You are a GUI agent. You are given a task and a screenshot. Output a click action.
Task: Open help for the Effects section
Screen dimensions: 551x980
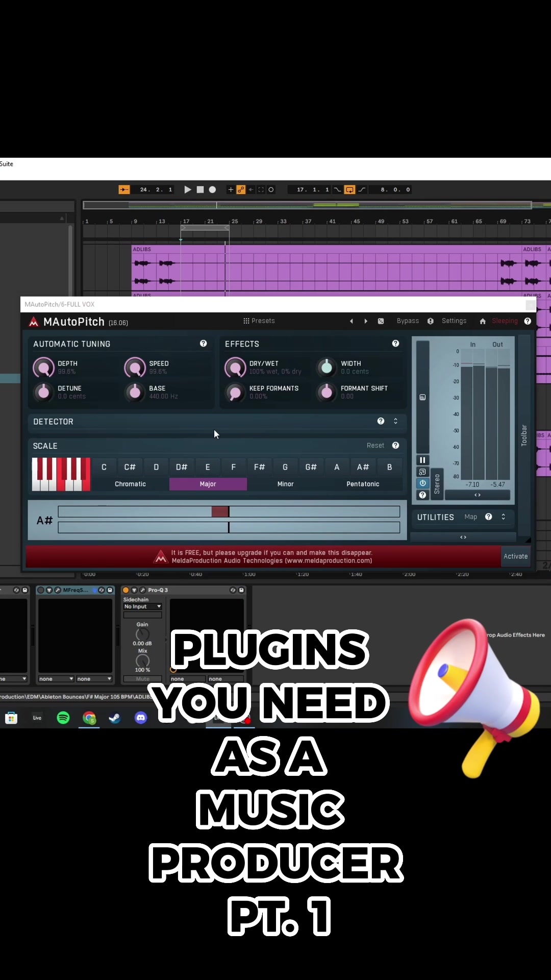click(395, 344)
